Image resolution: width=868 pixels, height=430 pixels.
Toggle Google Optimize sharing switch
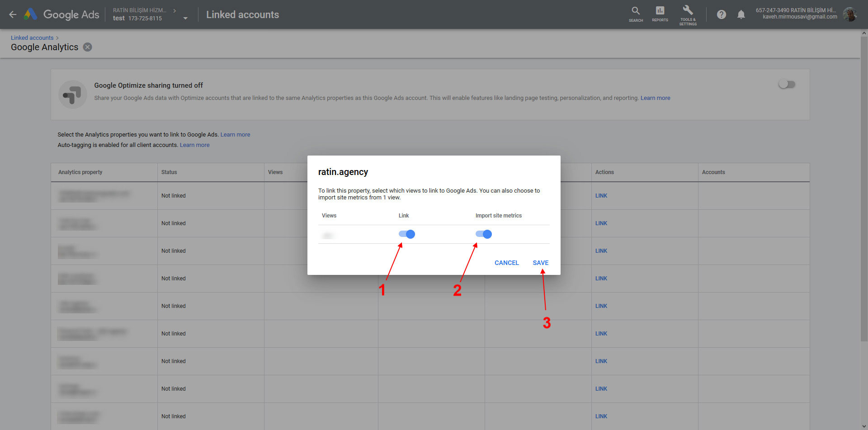[787, 85]
